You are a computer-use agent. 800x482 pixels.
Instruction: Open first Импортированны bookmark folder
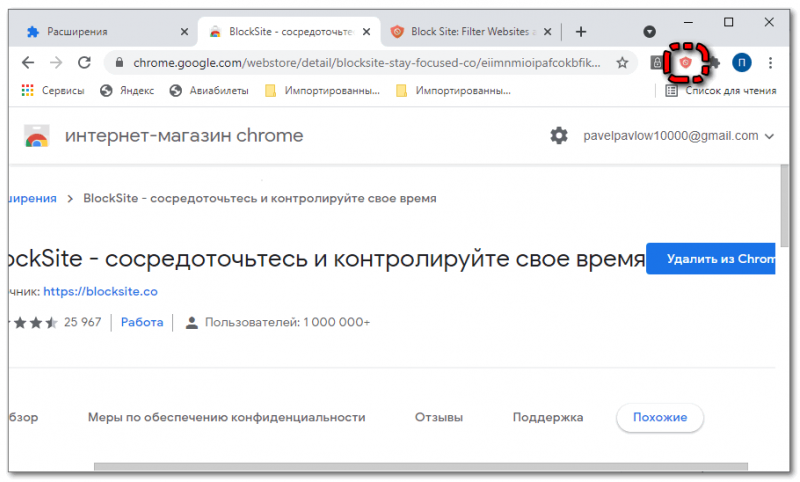pos(322,91)
